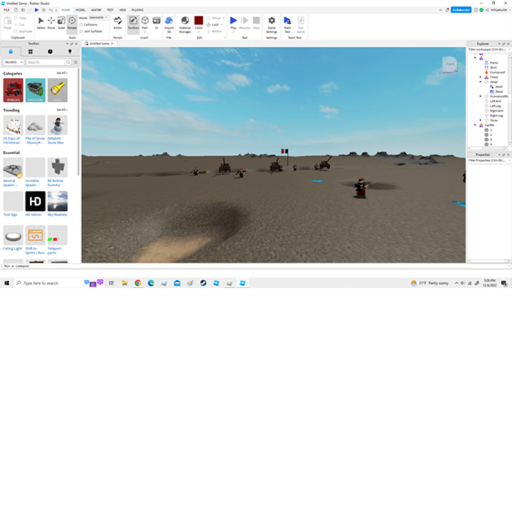Click the Toolbox search field
This screenshot has width=512, height=512.
point(46,62)
